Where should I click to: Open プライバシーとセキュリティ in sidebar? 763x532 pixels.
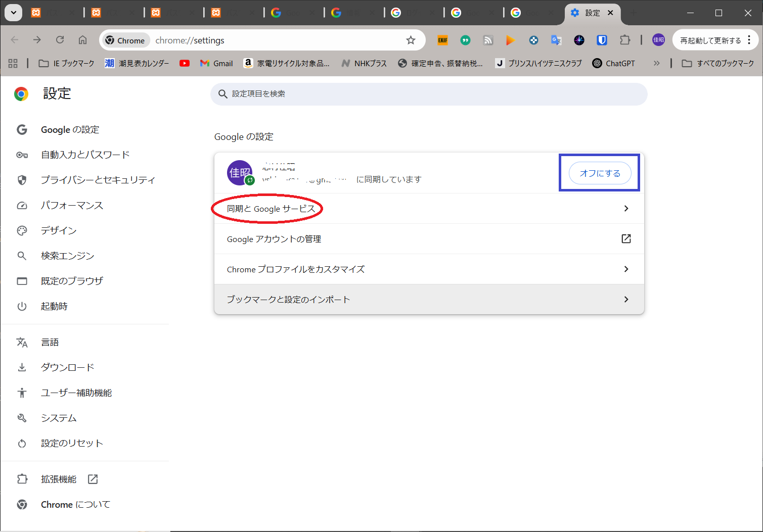pyautogui.click(x=98, y=180)
